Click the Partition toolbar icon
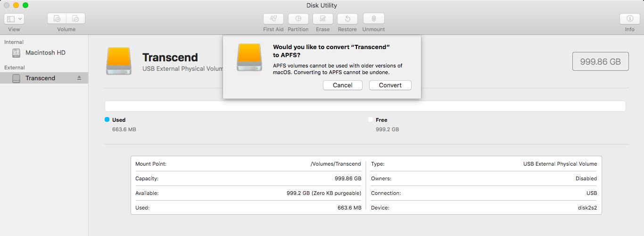 pos(298,19)
